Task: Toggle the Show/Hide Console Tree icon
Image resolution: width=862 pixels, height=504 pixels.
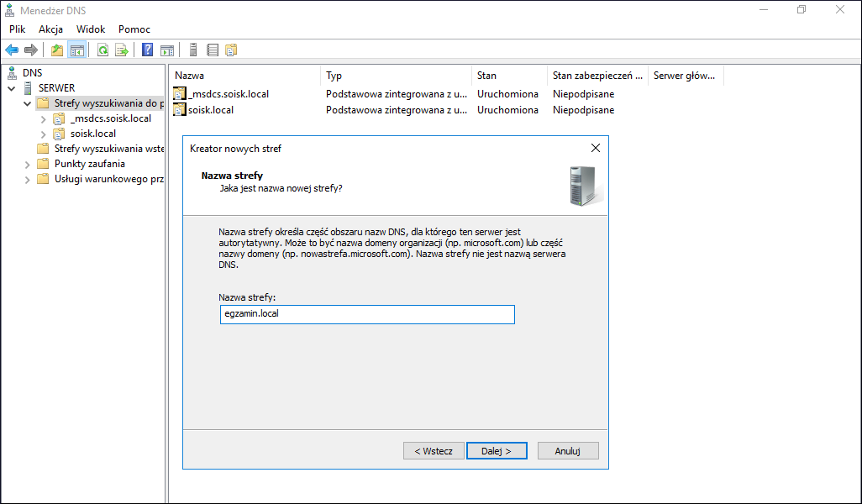Action: click(x=76, y=50)
